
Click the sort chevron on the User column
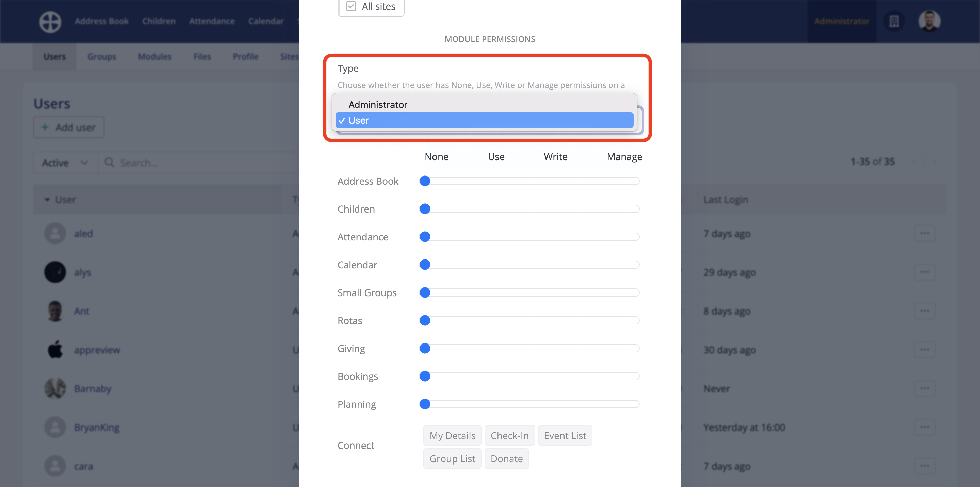[47, 199]
